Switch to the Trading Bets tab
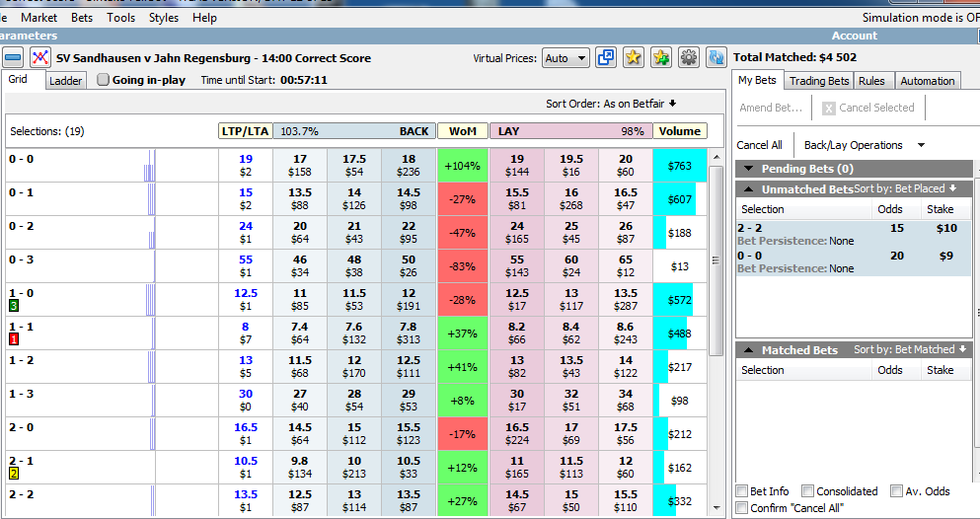This screenshot has width=980, height=519. (819, 81)
